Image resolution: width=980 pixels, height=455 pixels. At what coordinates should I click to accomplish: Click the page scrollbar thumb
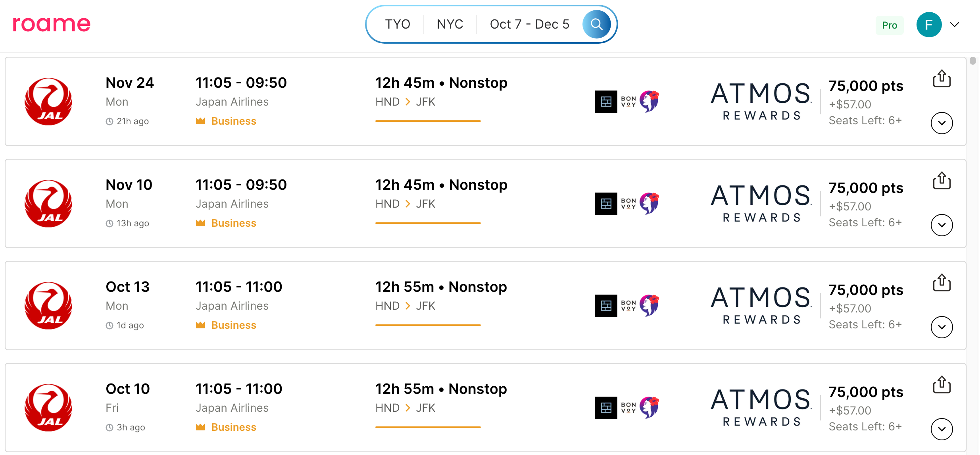click(x=972, y=61)
